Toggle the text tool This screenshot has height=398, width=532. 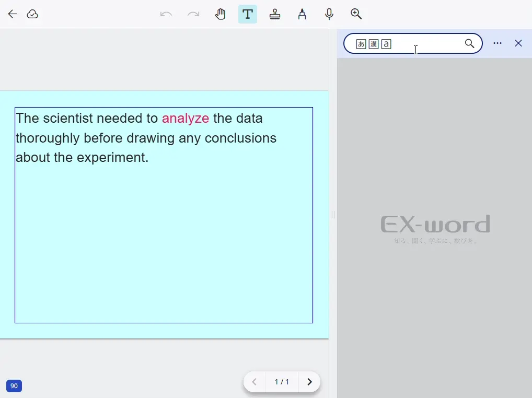click(x=248, y=14)
